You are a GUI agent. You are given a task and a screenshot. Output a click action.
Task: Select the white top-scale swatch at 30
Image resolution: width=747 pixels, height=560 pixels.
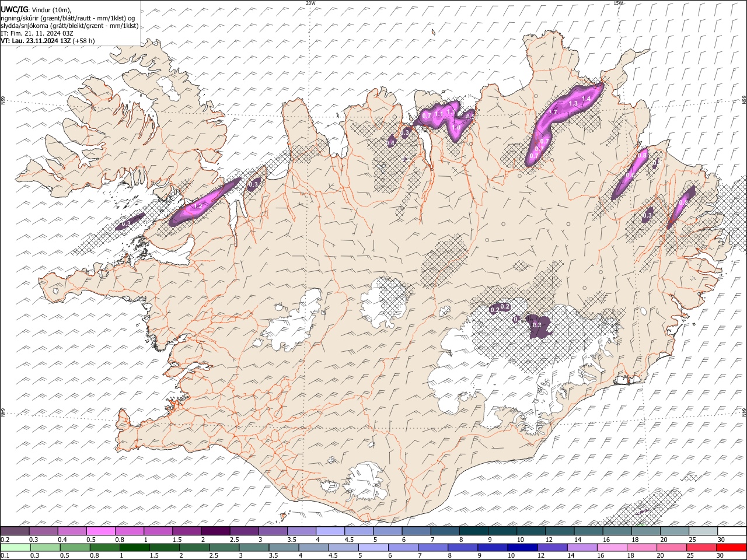732,531
